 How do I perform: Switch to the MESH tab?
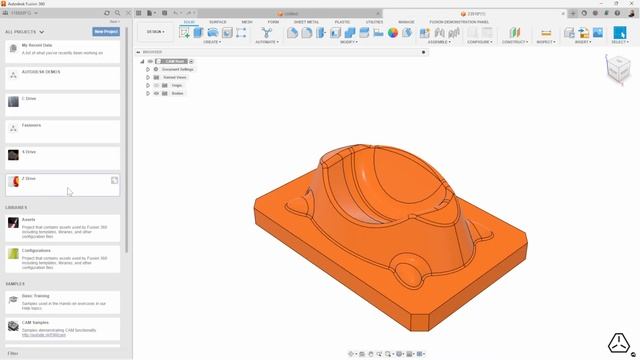[x=247, y=22]
